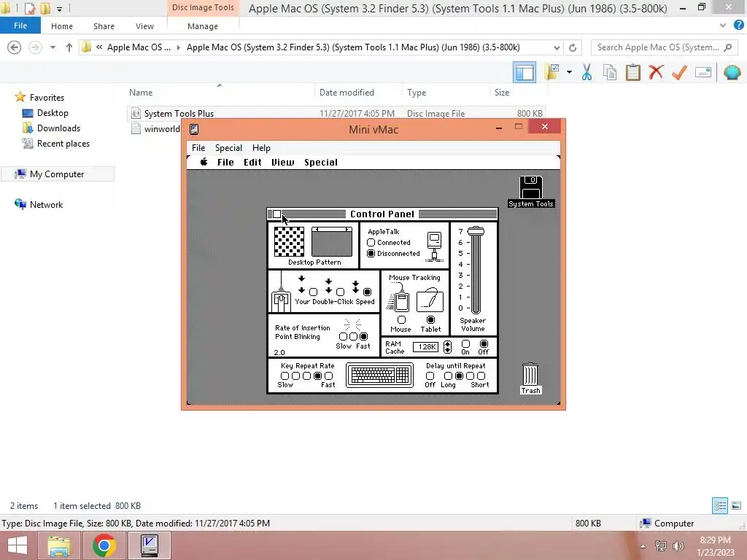Sort by Date modified column header
The width and height of the screenshot is (747, 560).
[x=347, y=93]
